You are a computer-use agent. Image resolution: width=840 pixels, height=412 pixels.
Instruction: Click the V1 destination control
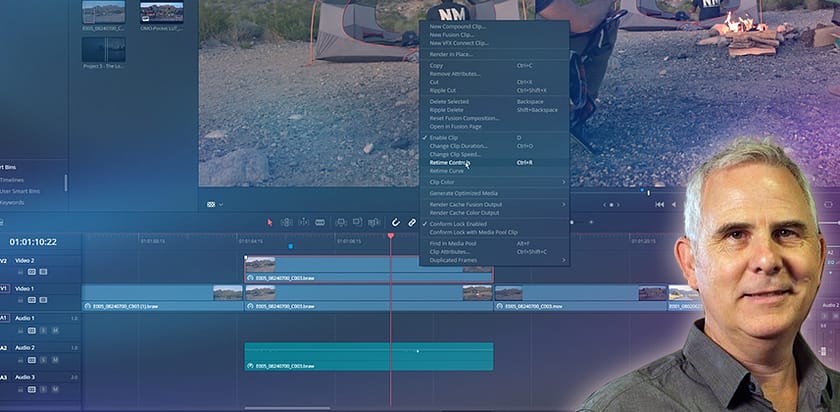4,289
